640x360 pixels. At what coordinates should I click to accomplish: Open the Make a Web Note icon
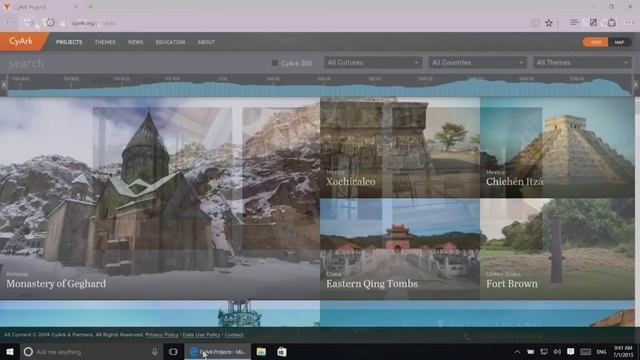593,23
